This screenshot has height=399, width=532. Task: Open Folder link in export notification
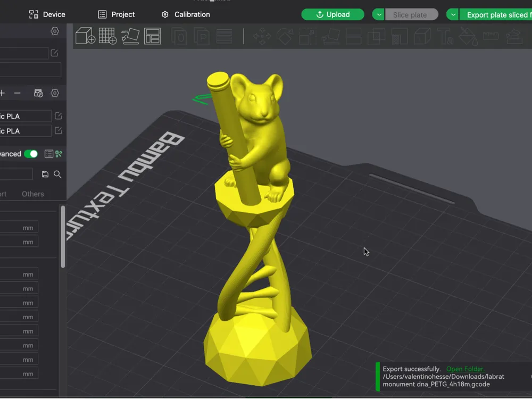point(465,369)
